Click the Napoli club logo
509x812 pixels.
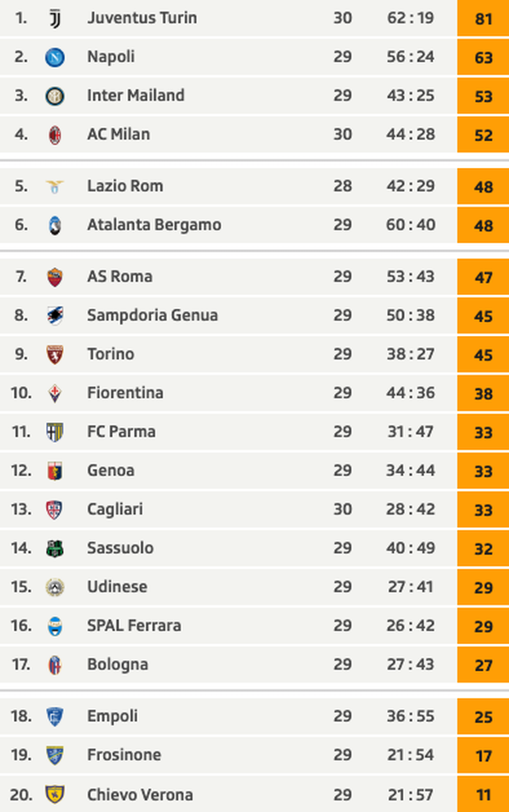point(55,57)
